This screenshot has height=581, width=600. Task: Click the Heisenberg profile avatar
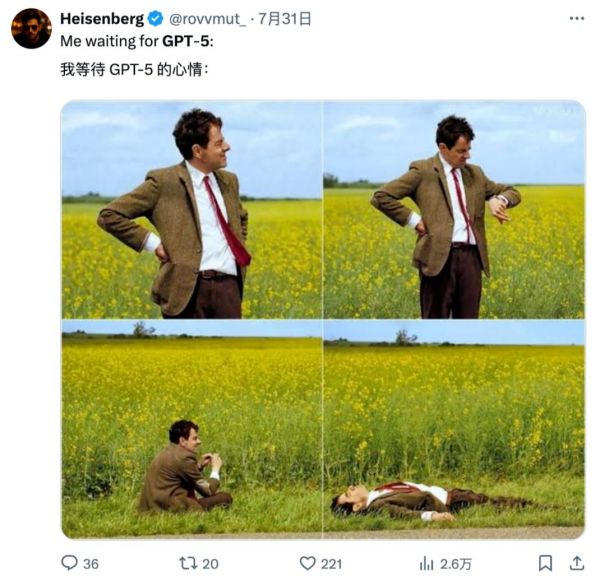coord(31,28)
